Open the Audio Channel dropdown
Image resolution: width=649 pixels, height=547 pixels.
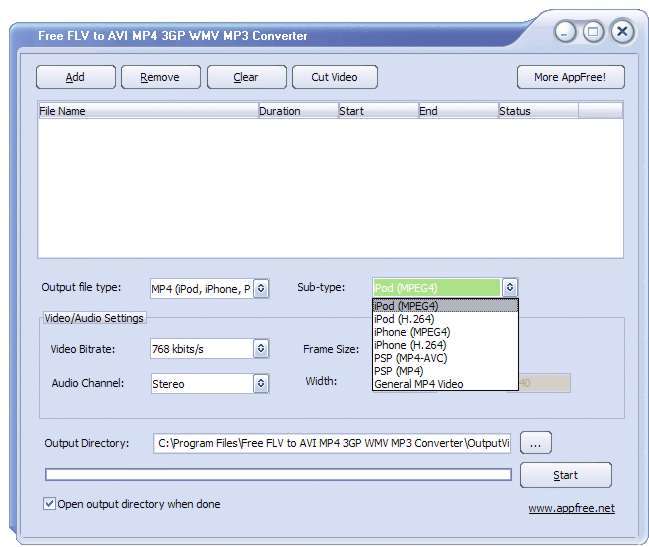click(x=261, y=383)
